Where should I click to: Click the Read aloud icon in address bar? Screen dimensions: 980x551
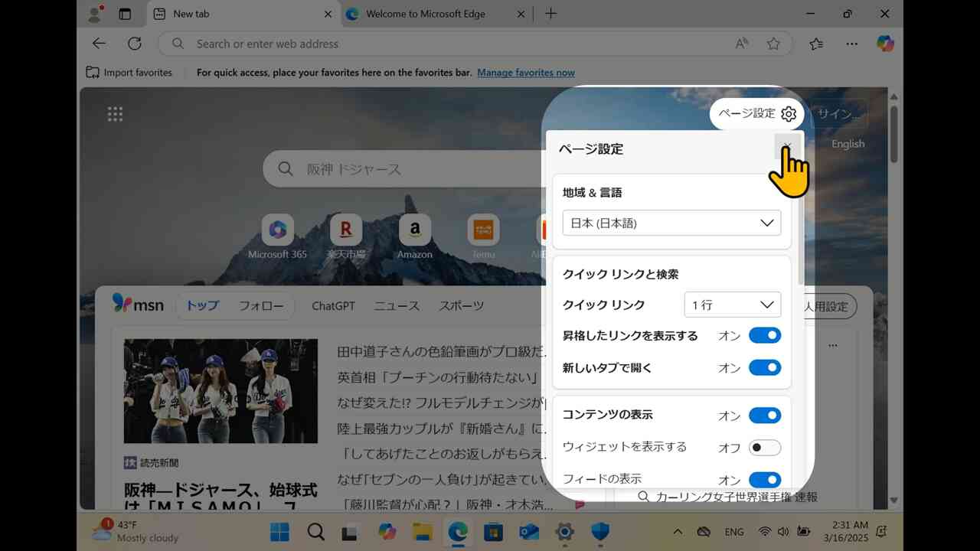[x=742, y=44]
